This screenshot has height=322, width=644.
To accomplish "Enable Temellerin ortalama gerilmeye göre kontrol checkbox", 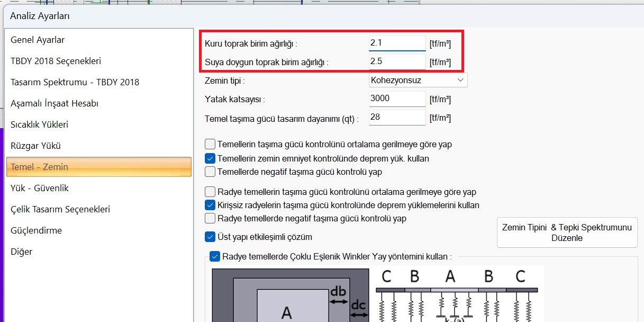I will click(210, 144).
